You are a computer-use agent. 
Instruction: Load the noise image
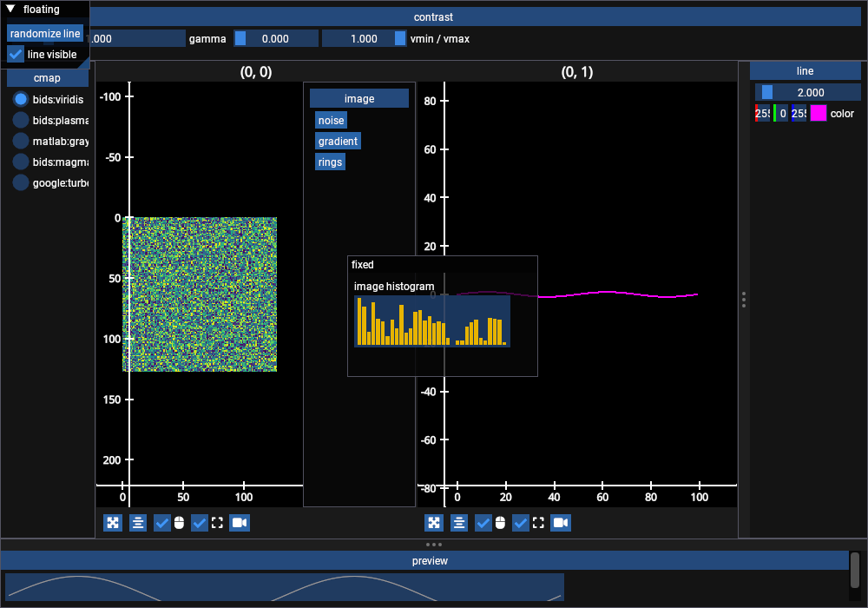coord(331,120)
